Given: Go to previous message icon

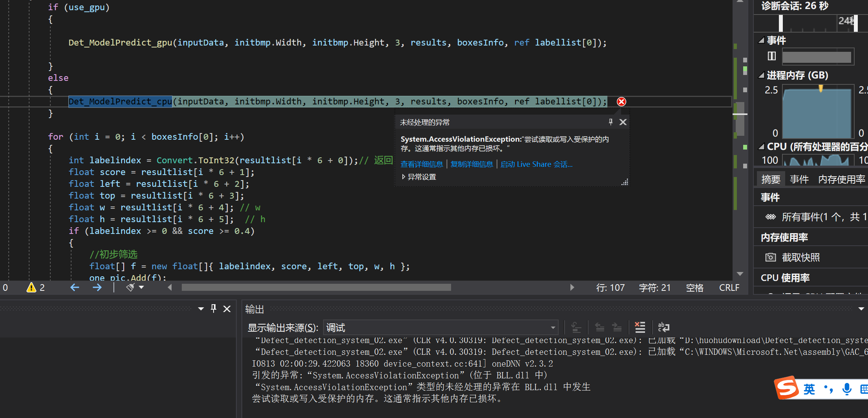Looking at the screenshot, I should [599, 327].
